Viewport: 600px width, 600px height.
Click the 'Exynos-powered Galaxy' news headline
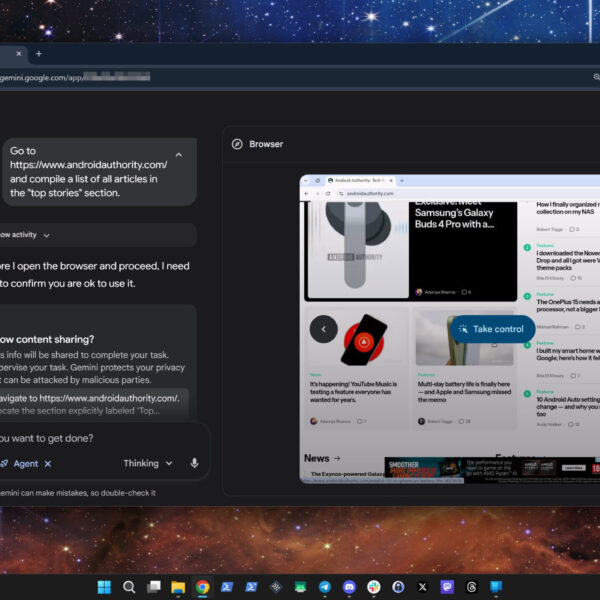click(347, 474)
